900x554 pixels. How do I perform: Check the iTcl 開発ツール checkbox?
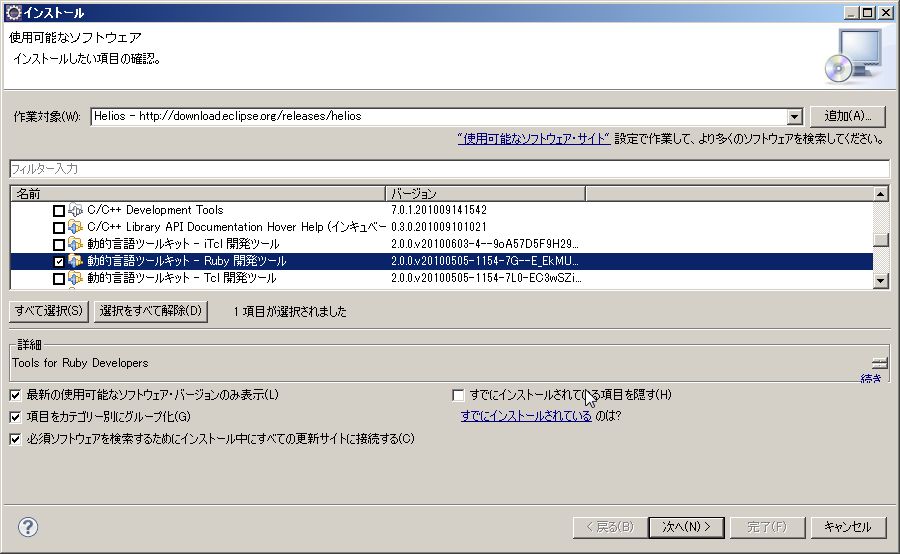[x=59, y=245]
